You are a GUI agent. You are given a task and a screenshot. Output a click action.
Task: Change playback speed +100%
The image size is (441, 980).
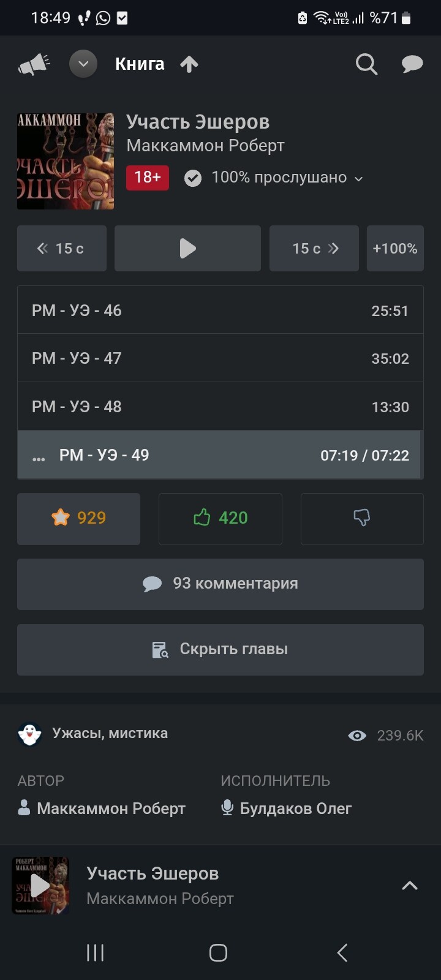coord(395,249)
